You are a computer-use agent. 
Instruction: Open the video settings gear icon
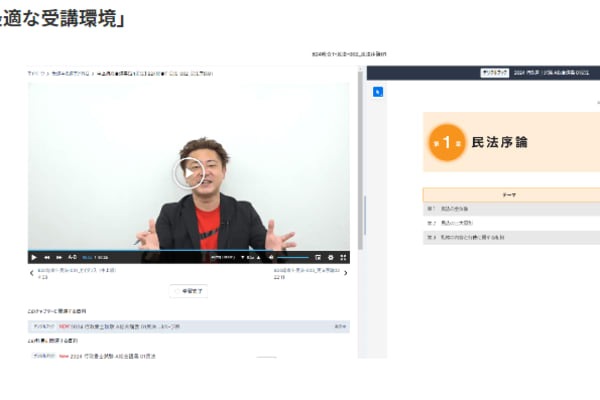point(331,257)
